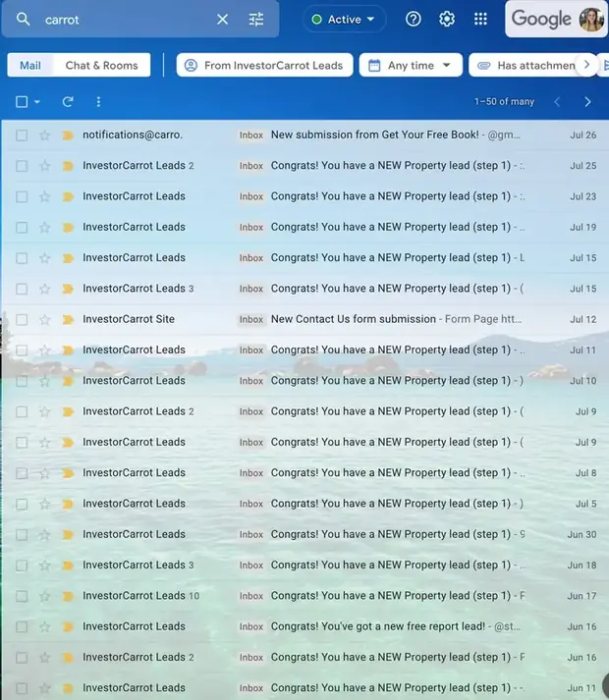This screenshot has width=609, height=700.
Task: Star the Jul 5 email
Action: click(44, 504)
